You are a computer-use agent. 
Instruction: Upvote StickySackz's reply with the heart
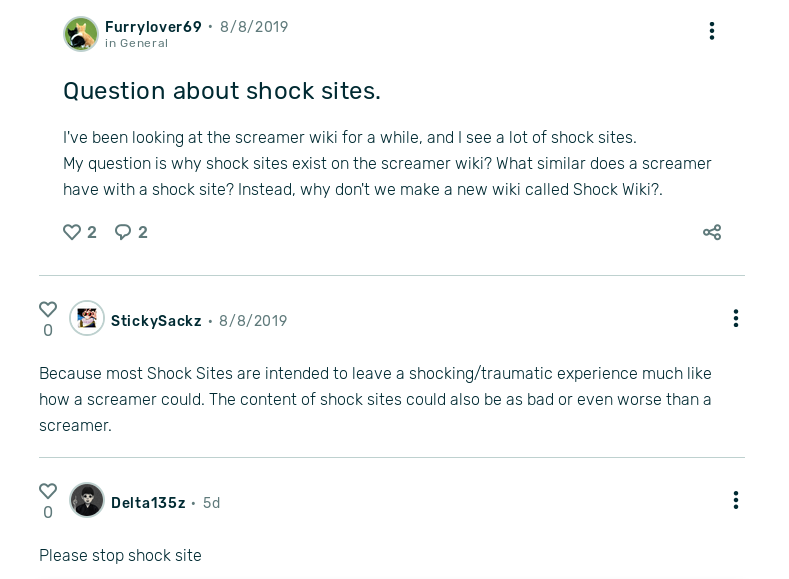[48, 309]
